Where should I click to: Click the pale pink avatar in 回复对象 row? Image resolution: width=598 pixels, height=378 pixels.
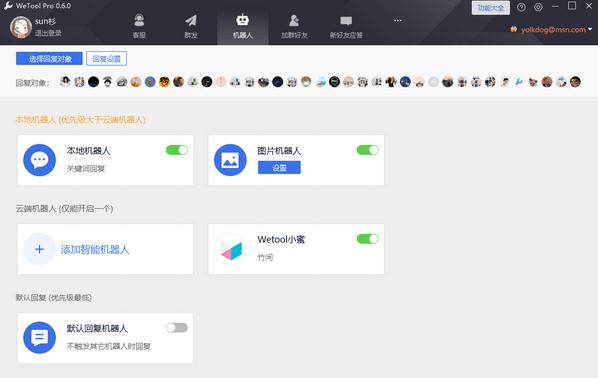point(221,82)
